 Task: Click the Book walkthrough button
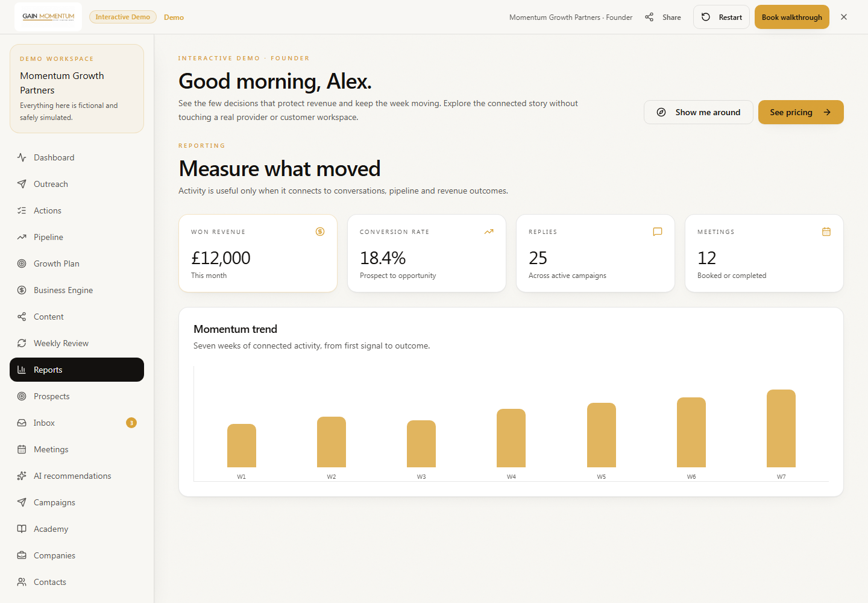792,17
